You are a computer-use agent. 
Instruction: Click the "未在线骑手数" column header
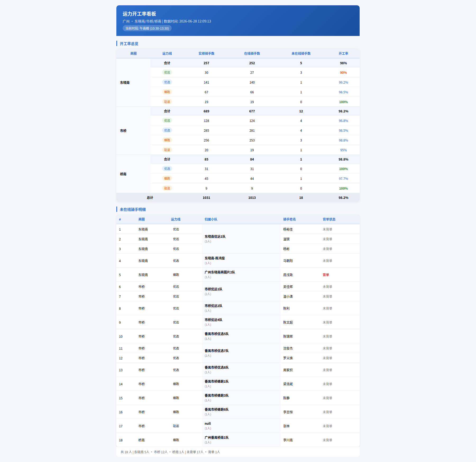[301, 53]
